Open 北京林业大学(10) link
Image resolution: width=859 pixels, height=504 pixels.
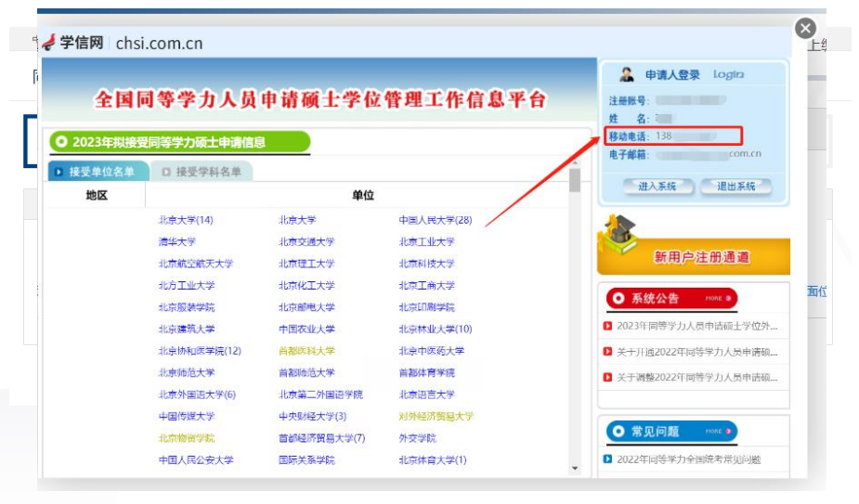(436, 329)
